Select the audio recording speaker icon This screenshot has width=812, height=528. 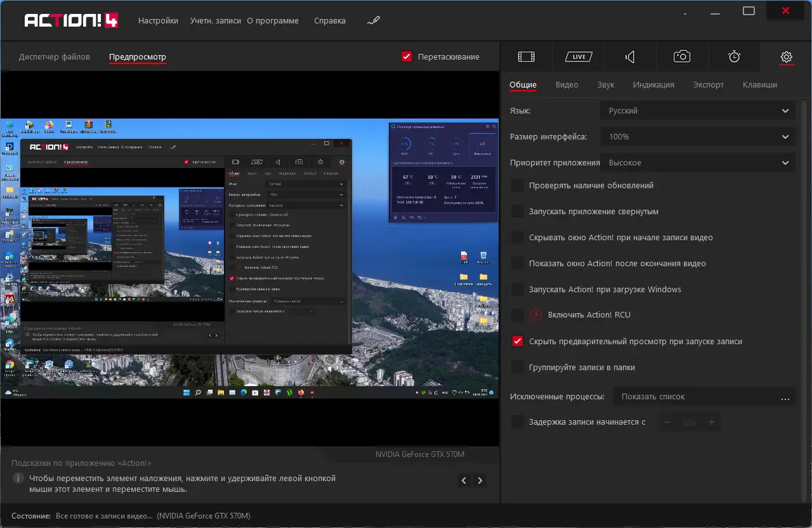coord(630,57)
